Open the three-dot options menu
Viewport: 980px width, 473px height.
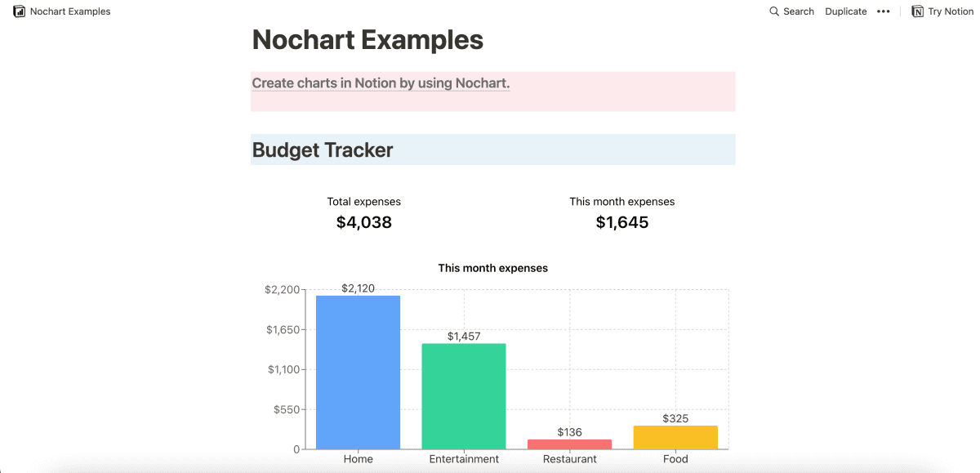[883, 11]
